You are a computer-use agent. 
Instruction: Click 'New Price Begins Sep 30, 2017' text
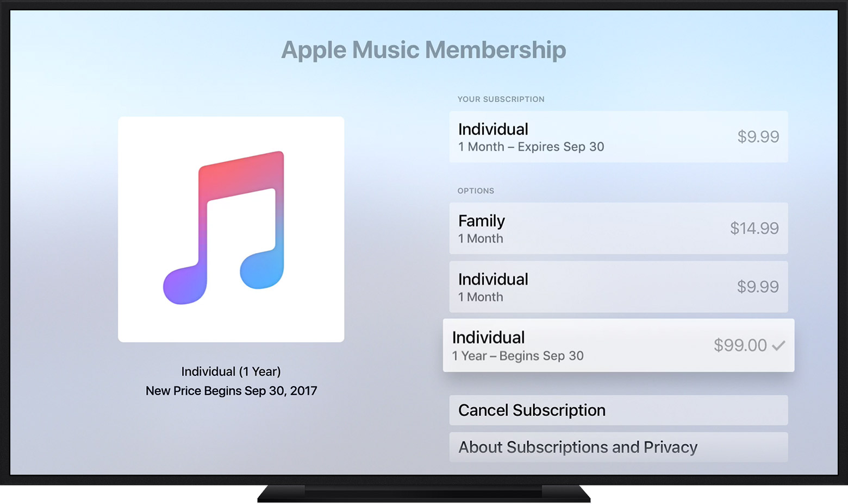(231, 390)
